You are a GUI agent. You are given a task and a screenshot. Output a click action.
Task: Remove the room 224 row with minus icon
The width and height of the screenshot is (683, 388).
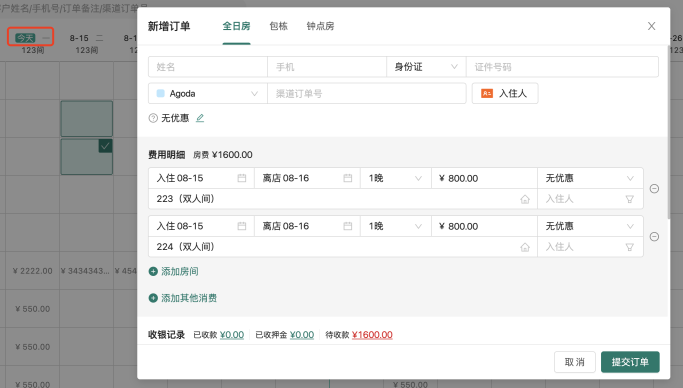click(654, 236)
